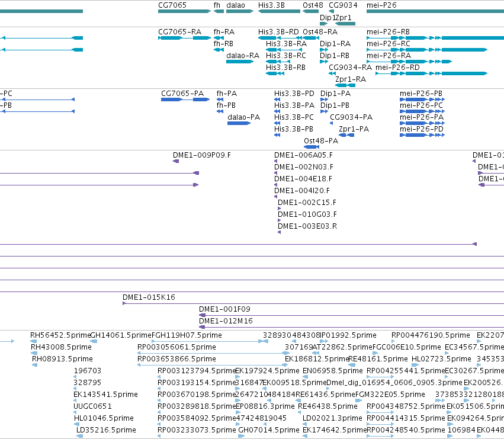Click the protein label "His3.3B-PD"

pyautogui.click(x=294, y=94)
